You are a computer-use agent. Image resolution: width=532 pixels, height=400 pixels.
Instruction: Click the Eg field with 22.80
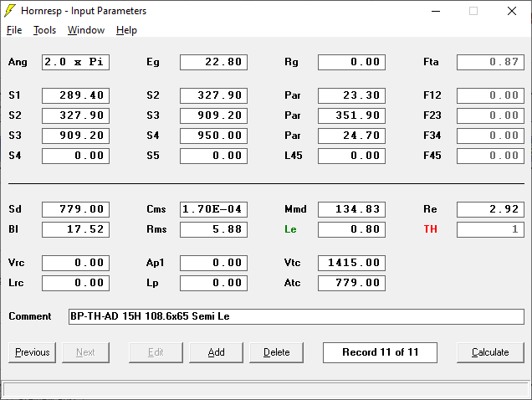click(214, 62)
